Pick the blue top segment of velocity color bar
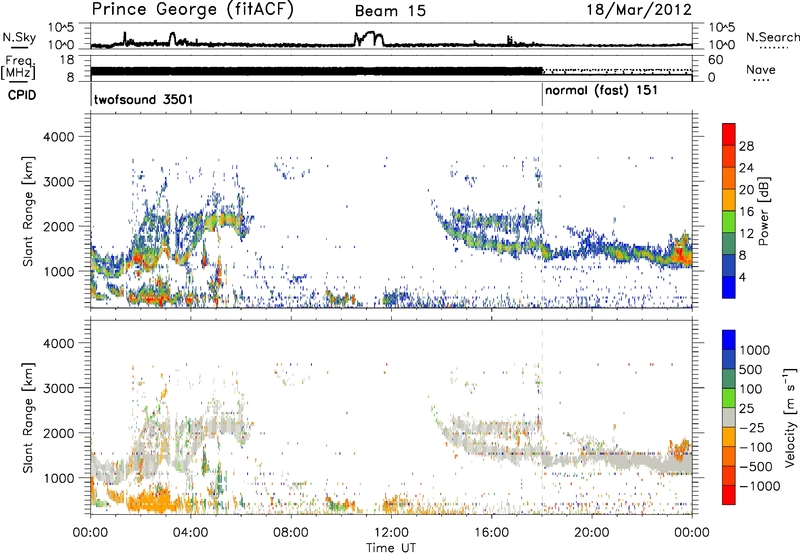The width and height of the screenshot is (800, 554). [x=729, y=340]
